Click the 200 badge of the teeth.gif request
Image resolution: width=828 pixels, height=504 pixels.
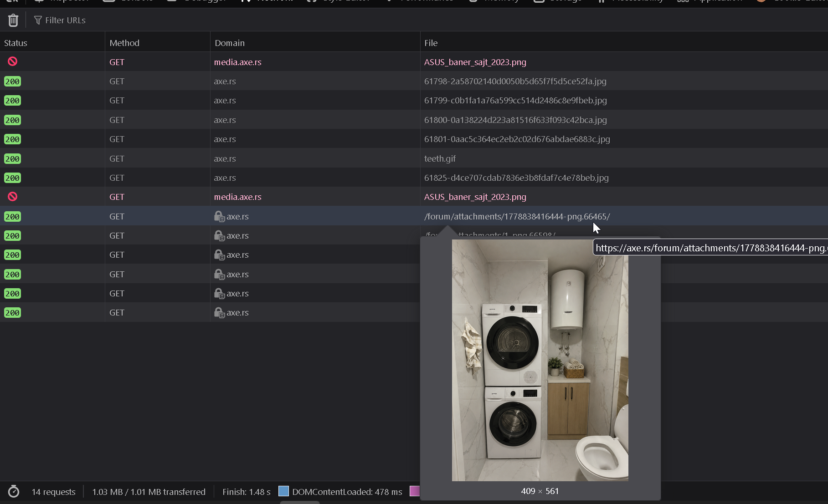[x=12, y=159]
